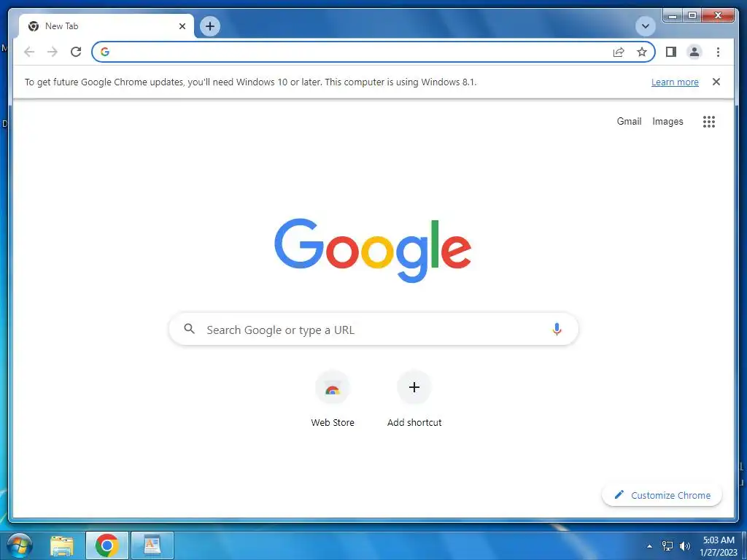The image size is (747, 560).
Task: Open the Chrome three-dot menu
Action: (x=718, y=52)
